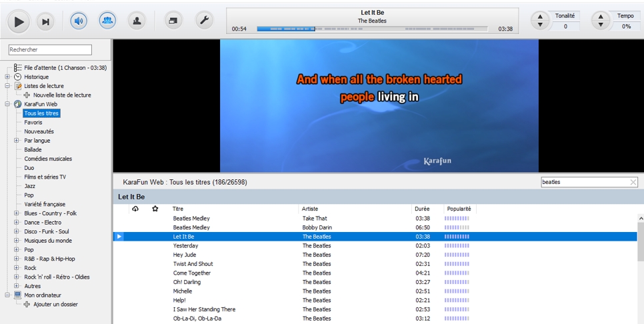Click the Mon ordinateur computer icon
Image resolution: width=644 pixels, height=324 pixels.
(17, 295)
